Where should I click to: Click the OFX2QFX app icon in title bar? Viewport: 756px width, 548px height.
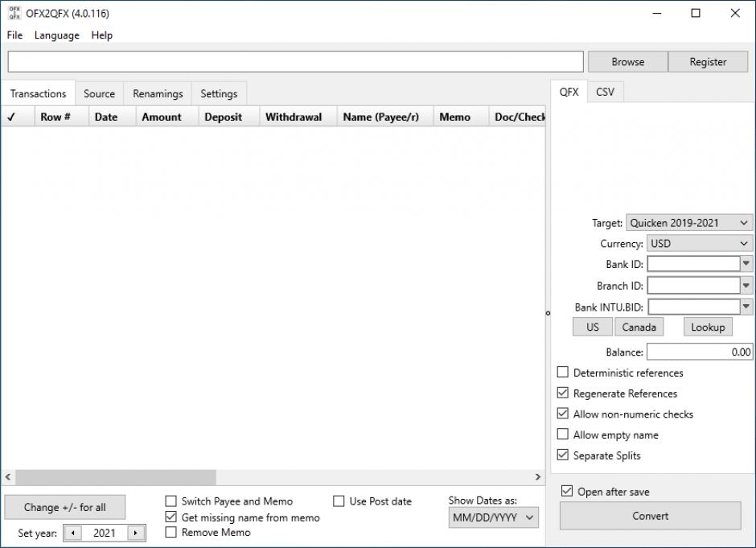pos(14,13)
